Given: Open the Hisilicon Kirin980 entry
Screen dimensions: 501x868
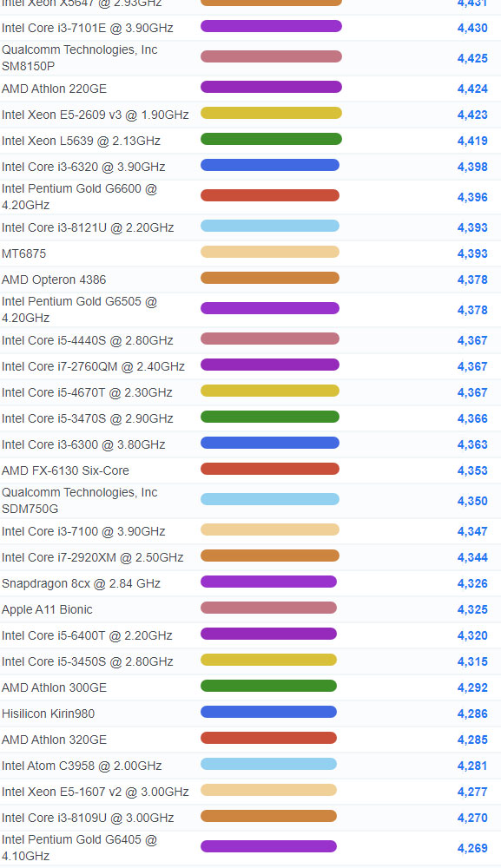Looking at the screenshot, I should tap(48, 713).
